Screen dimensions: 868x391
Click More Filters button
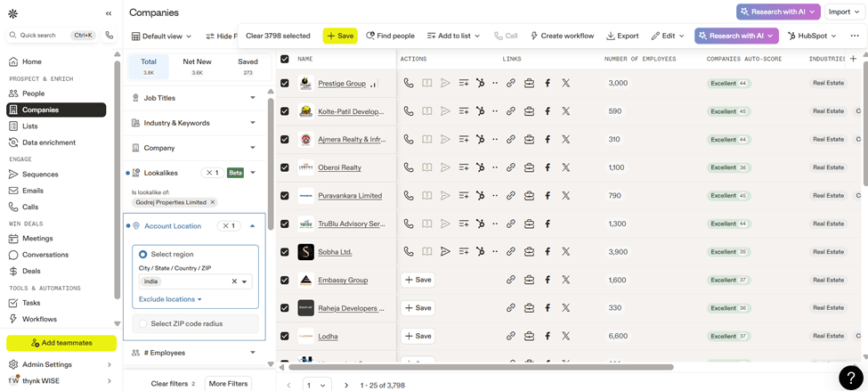[x=229, y=383]
